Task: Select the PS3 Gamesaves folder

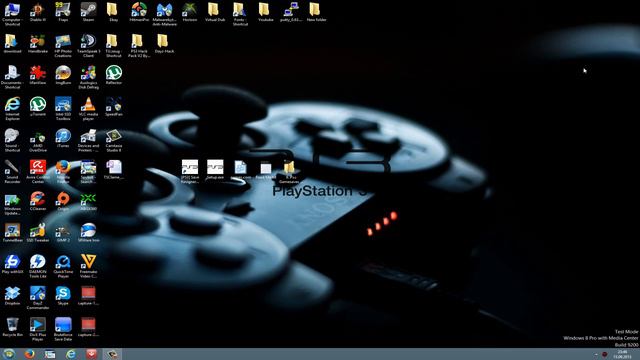Action: pyautogui.click(x=289, y=172)
